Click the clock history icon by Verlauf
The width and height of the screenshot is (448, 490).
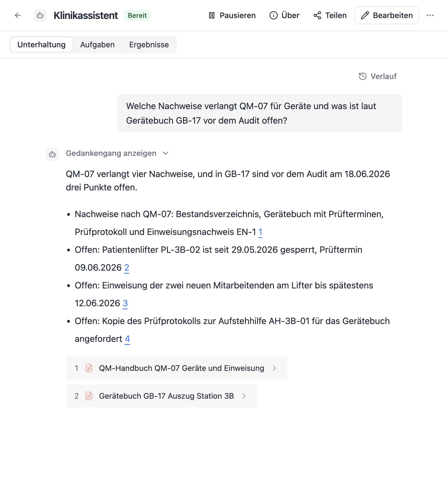point(362,76)
